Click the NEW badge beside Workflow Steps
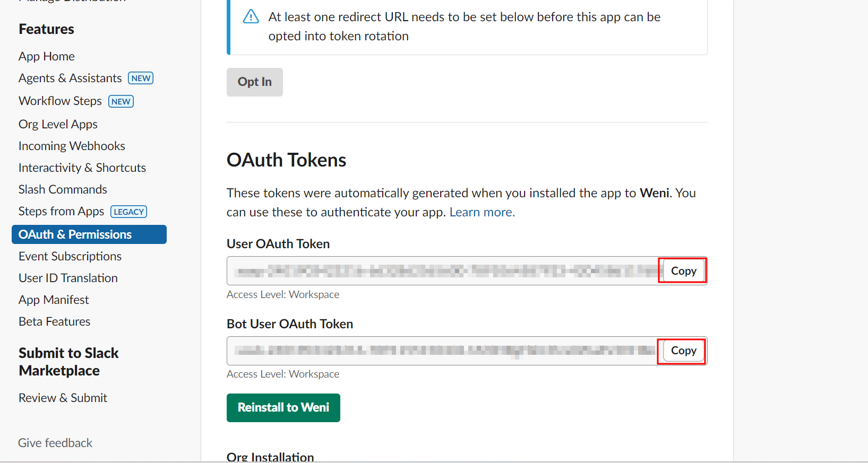Screen dimensions: 868x463 point(121,101)
